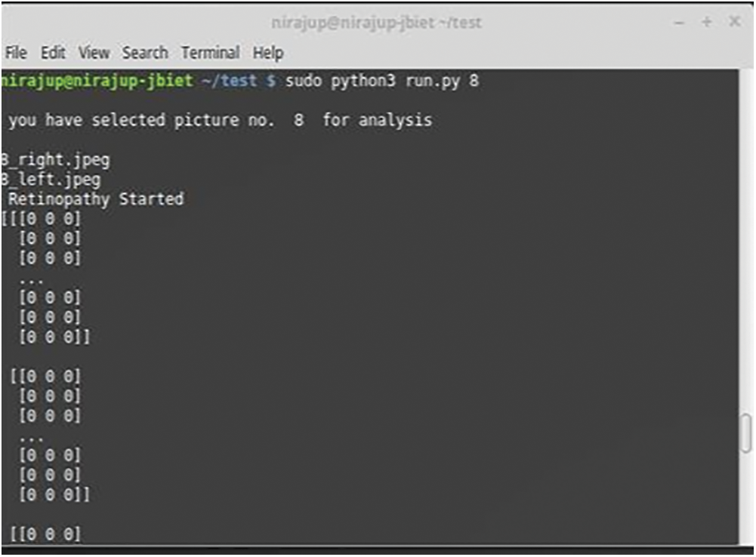Screen dimensions: 756x557
Task: Click the 'Retinopathy Started' output line
Action: [96, 199]
